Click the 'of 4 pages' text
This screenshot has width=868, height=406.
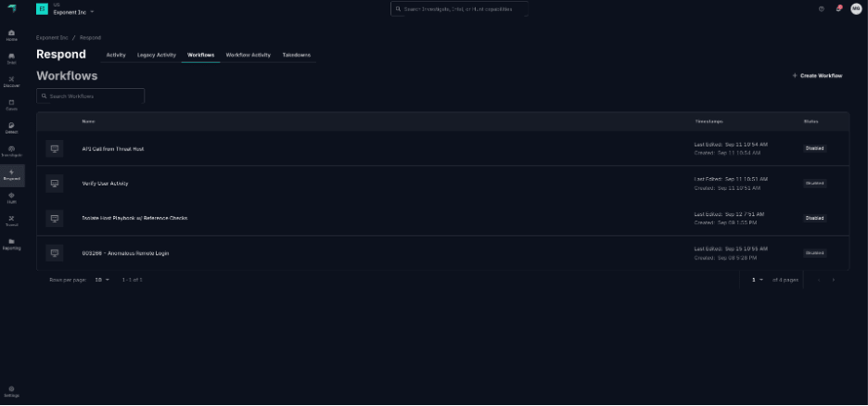pos(785,280)
